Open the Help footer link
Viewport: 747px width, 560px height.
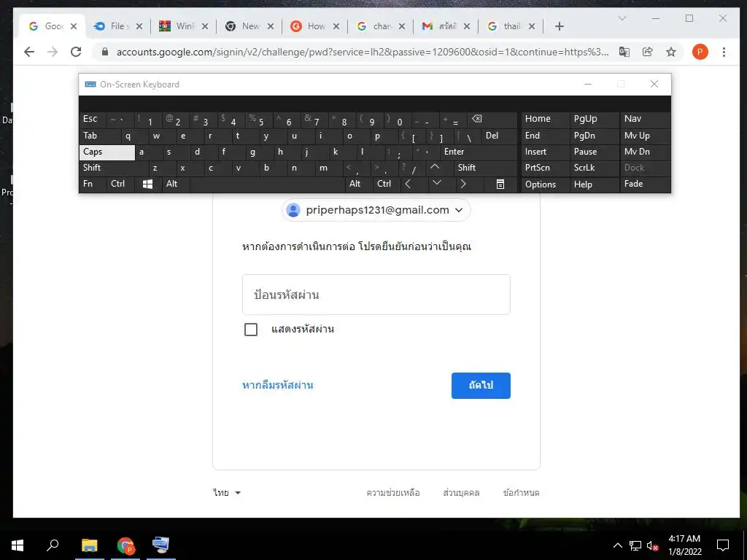pyautogui.click(x=393, y=493)
